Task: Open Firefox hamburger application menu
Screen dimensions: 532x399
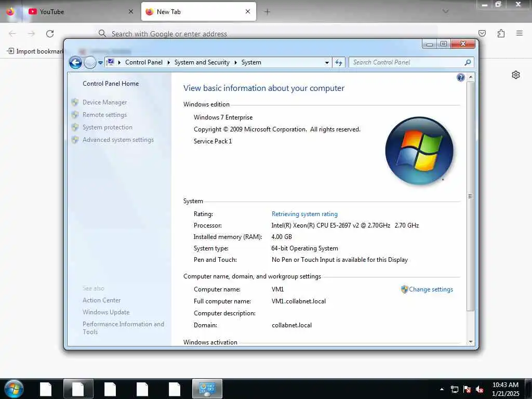Action: point(519,33)
